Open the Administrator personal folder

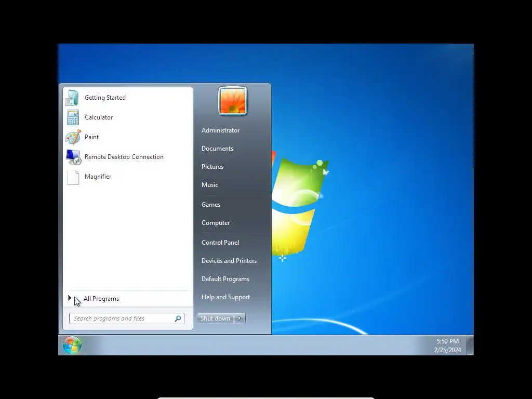pos(220,130)
